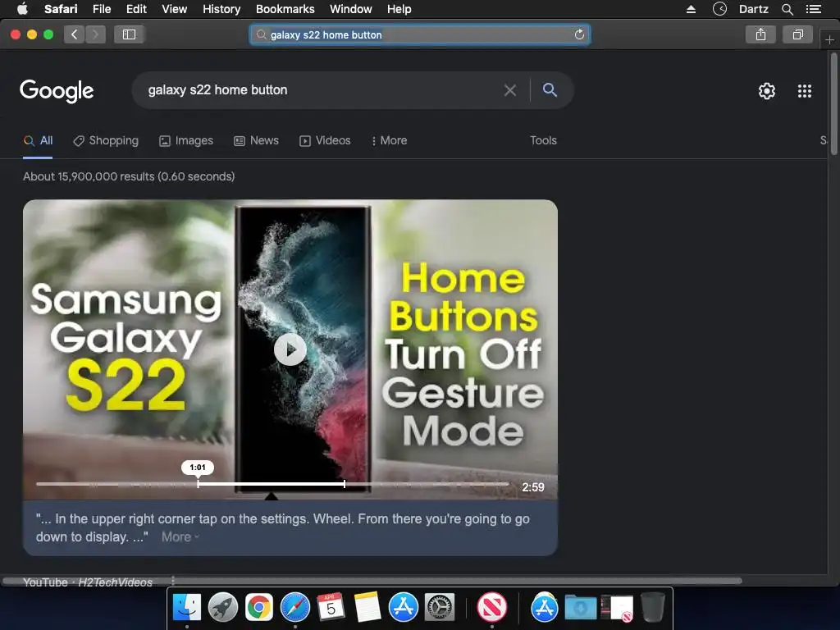Viewport: 840px width, 630px height.
Task: Open the App Store in the Dock, left of System Preferences
Action: 404,607
